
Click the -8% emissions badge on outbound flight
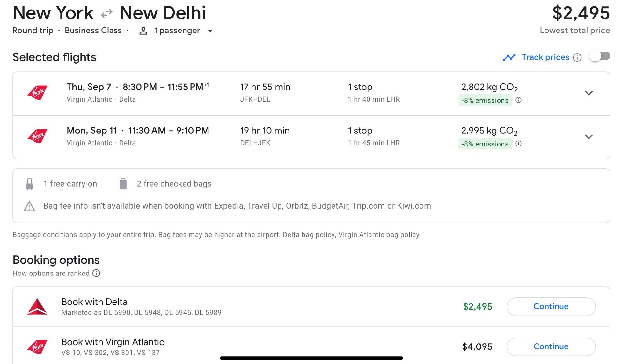pos(485,100)
